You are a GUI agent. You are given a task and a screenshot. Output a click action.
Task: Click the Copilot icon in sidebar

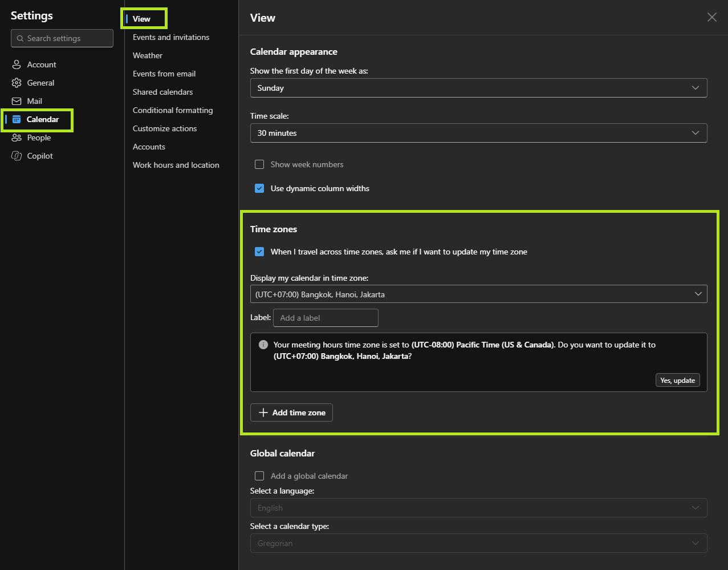[x=17, y=156]
